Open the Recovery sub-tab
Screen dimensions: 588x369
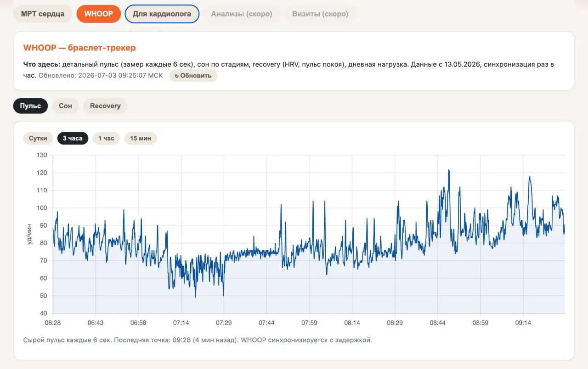tap(105, 106)
